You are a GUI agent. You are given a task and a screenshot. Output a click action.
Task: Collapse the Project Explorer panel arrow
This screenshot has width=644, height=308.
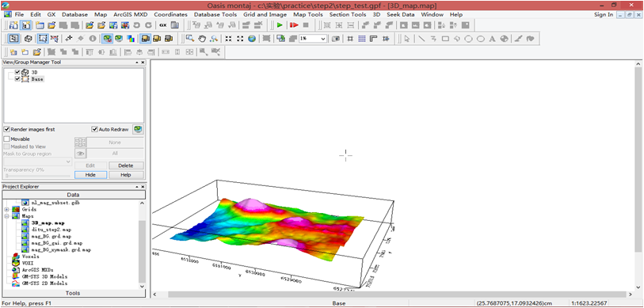tap(137, 187)
